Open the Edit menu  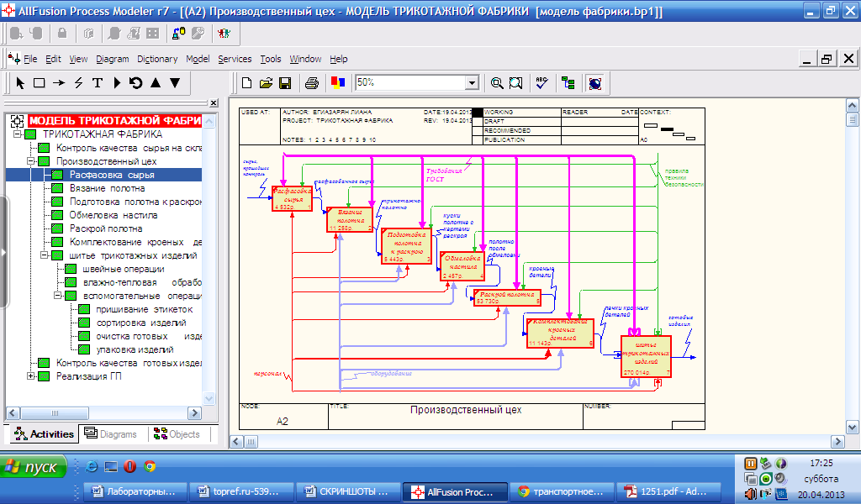click(x=53, y=60)
